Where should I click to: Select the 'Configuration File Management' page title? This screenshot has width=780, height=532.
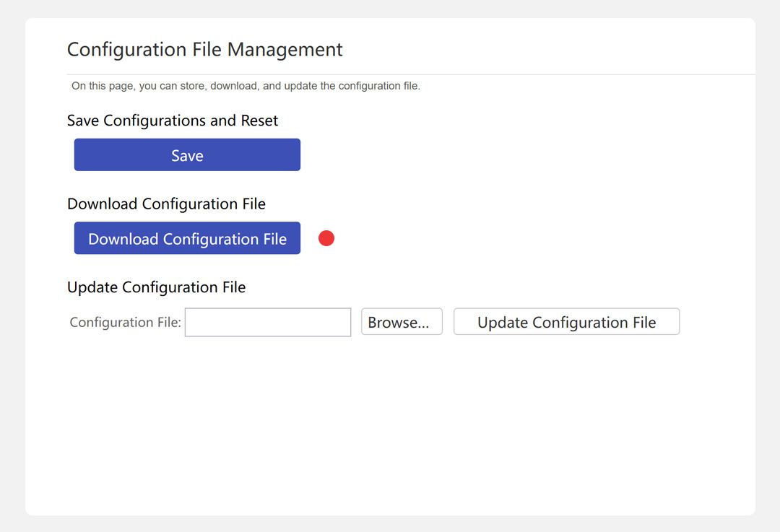[x=204, y=49]
